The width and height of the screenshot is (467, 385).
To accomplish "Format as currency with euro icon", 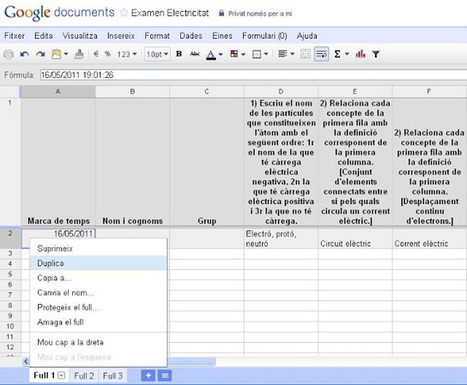I will [x=96, y=54].
